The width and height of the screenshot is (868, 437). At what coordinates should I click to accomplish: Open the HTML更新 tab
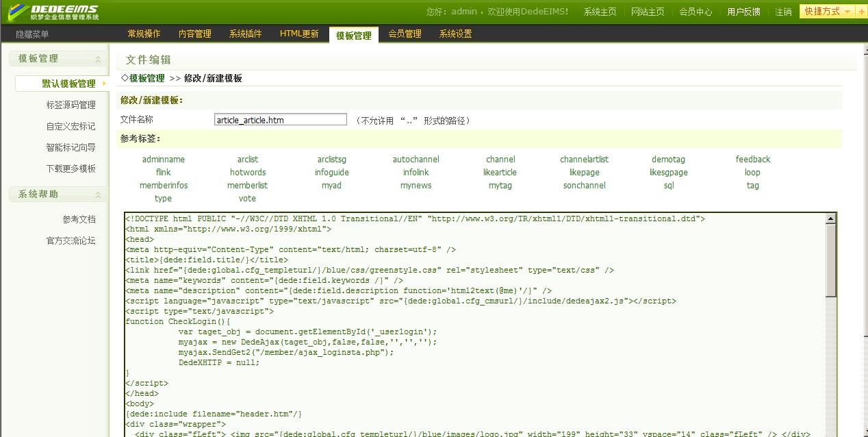coord(299,34)
